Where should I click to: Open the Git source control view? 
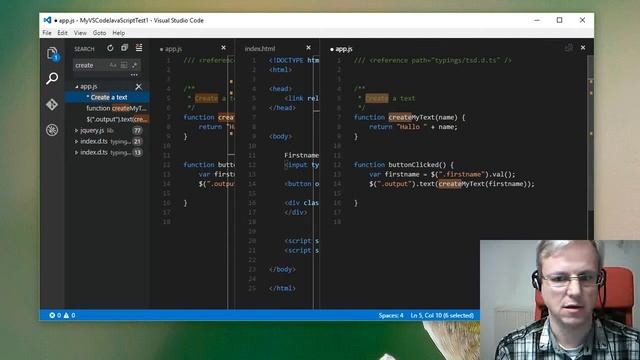click(52, 104)
